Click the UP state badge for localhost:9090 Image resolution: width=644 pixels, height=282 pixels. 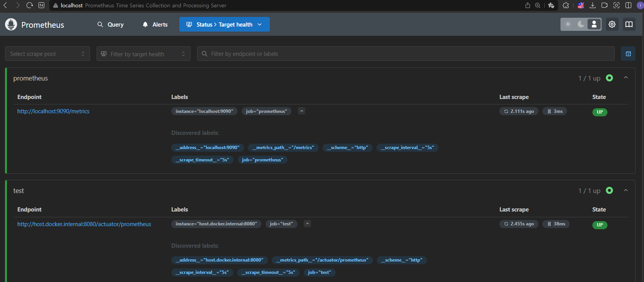tap(600, 112)
